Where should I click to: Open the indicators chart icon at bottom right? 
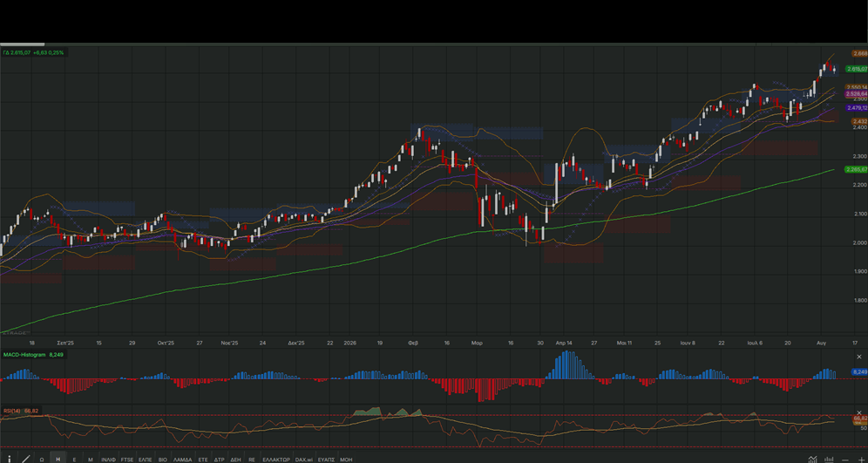(x=812, y=460)
